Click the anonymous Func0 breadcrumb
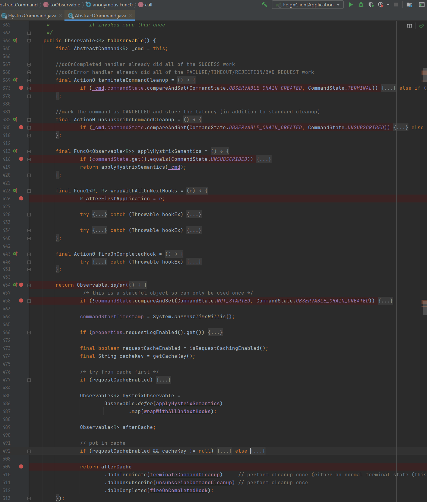The image size is (427, 504). pyautogui.click(x=109, y=5)
